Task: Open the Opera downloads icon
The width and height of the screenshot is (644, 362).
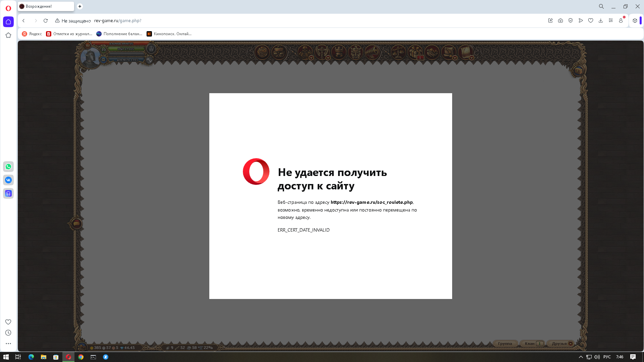Action: pyautogui.click(x=601, y=20)
